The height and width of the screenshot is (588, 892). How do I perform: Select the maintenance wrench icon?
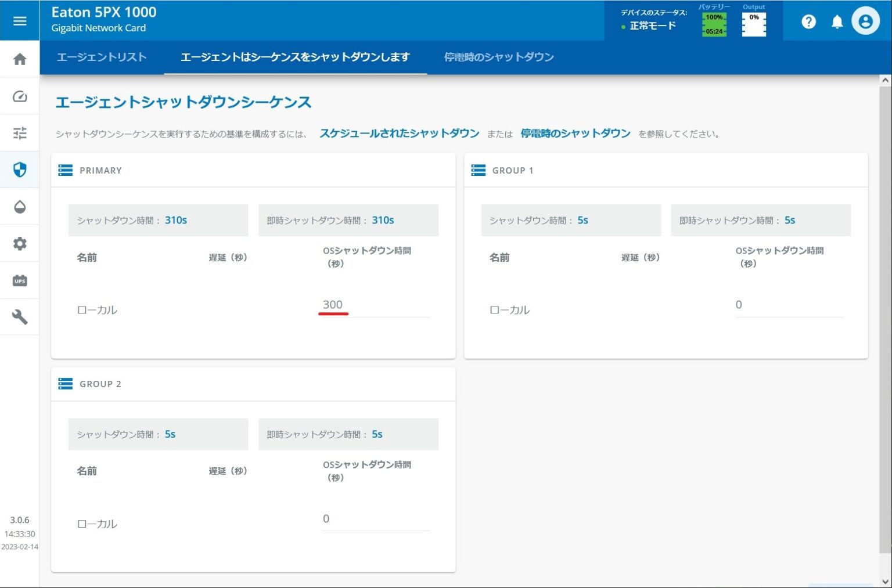[x=20, y=317]
